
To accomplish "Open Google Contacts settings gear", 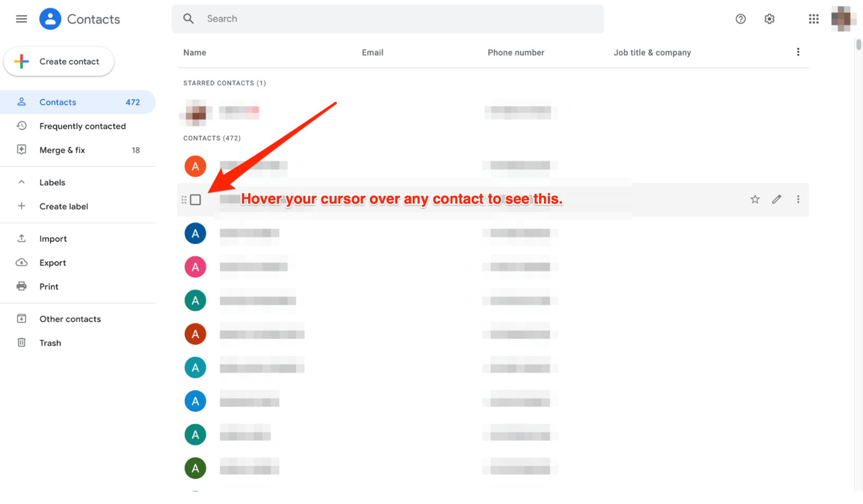I will click(x=769, y=19).
